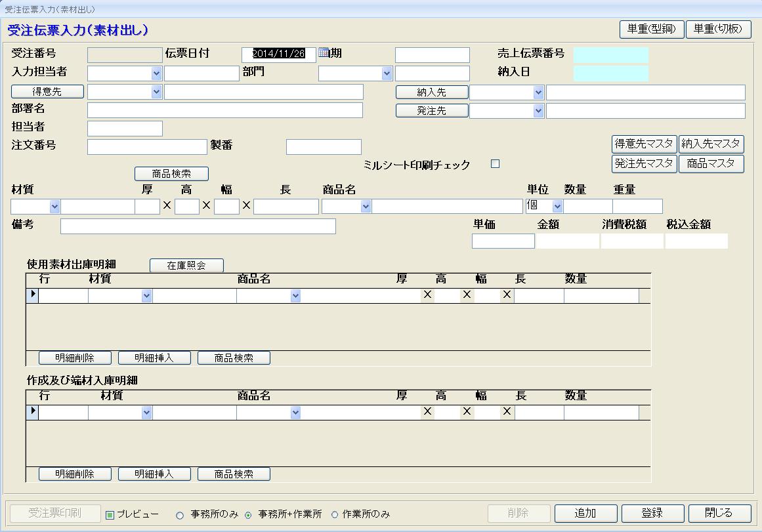Open the 入力担当者 dropdown list

(x=156, y=73)
